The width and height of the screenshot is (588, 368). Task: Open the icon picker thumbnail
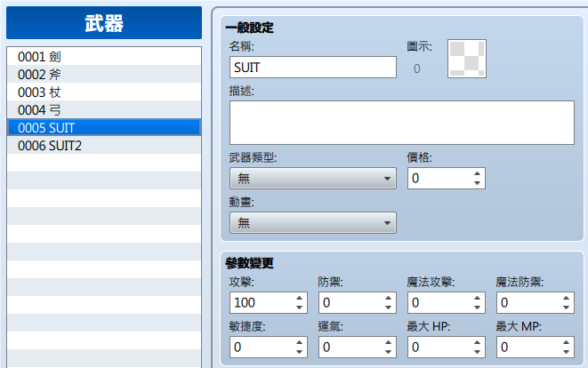pos(467,59)
